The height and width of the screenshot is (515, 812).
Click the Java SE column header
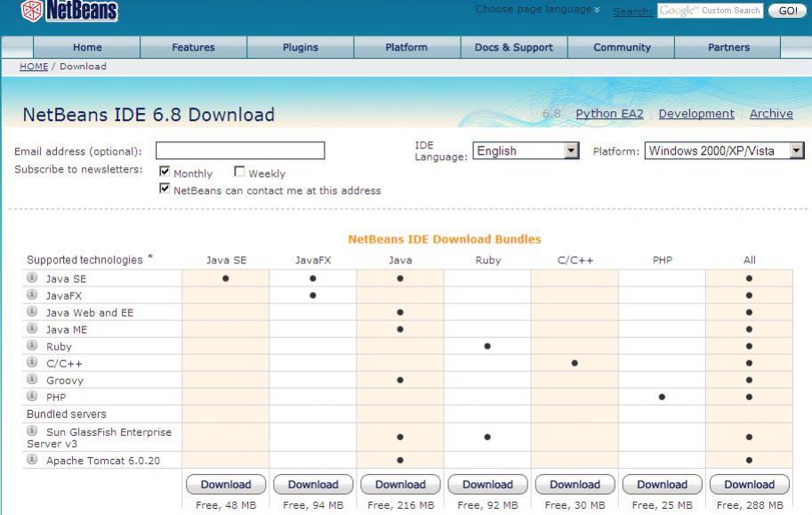pos(226,260)
